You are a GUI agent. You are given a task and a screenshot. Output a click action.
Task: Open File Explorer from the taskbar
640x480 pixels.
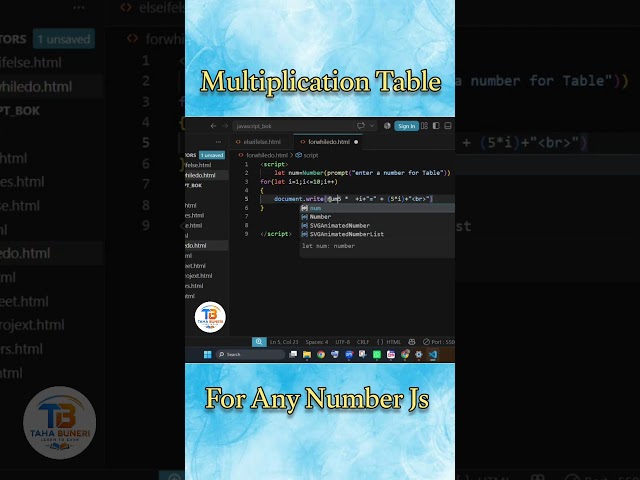[307, 354]
